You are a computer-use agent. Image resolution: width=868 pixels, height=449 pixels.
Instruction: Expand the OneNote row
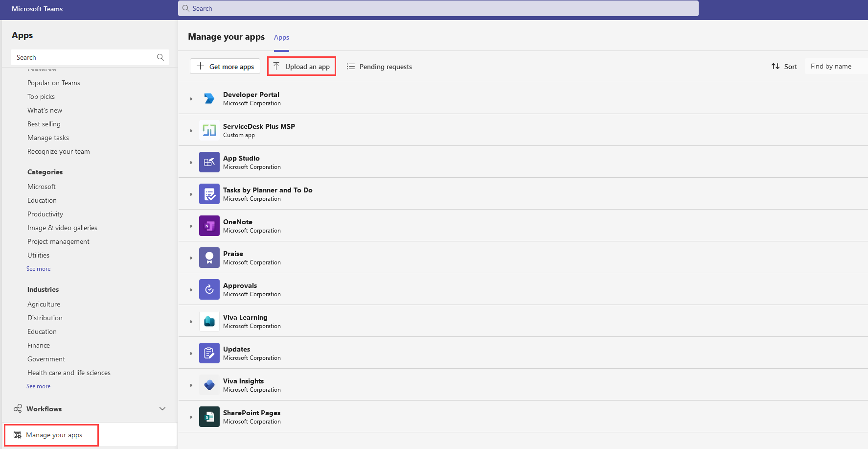[x=191, y=226]
